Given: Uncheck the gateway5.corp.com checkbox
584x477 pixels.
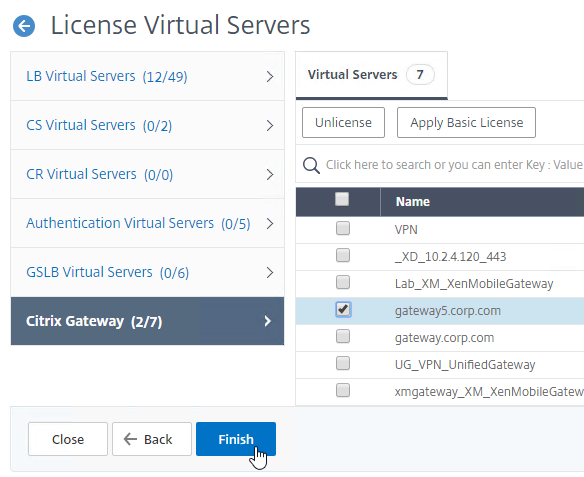Looking at the screenshot, I should coord(343,309).
